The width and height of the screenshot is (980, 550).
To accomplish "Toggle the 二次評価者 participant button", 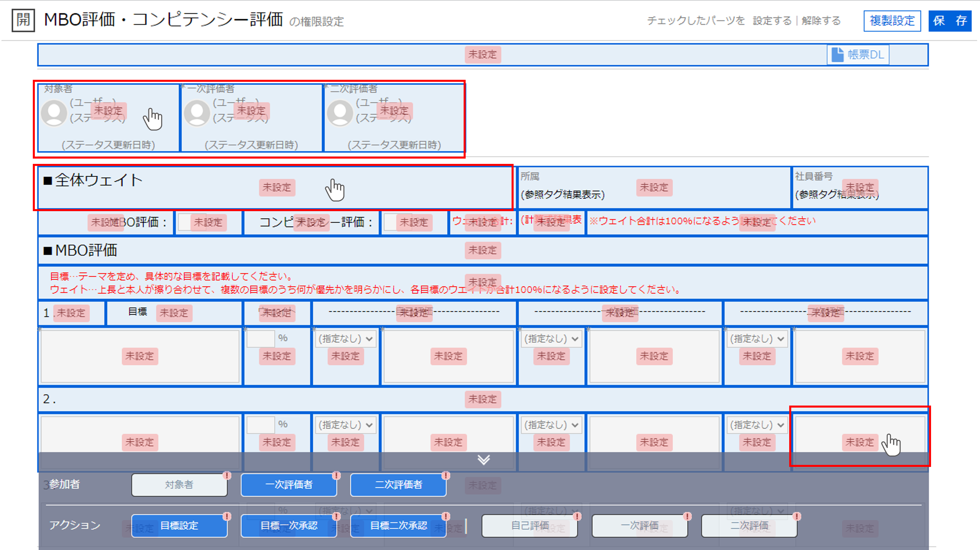I will pos(398,485).
